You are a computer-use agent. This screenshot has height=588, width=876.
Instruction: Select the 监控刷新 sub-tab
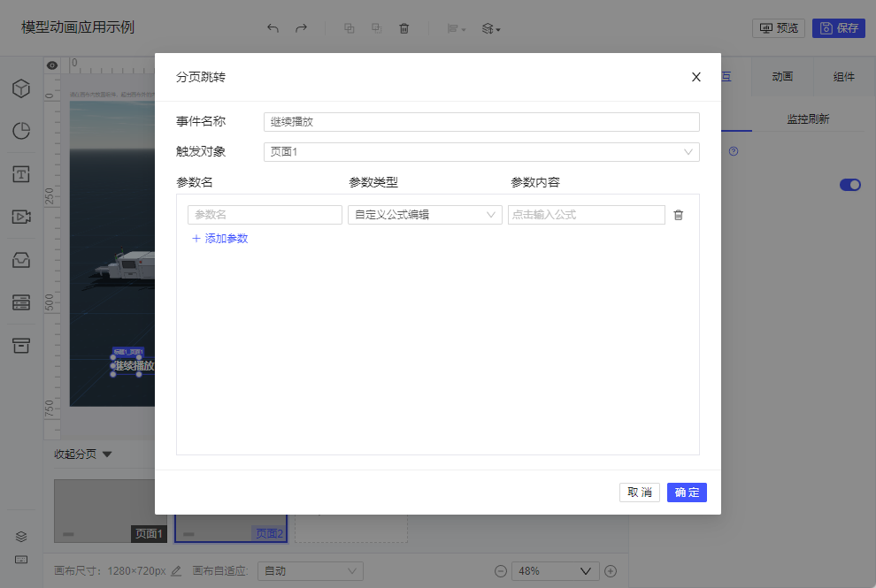click(x=808, y=119)
